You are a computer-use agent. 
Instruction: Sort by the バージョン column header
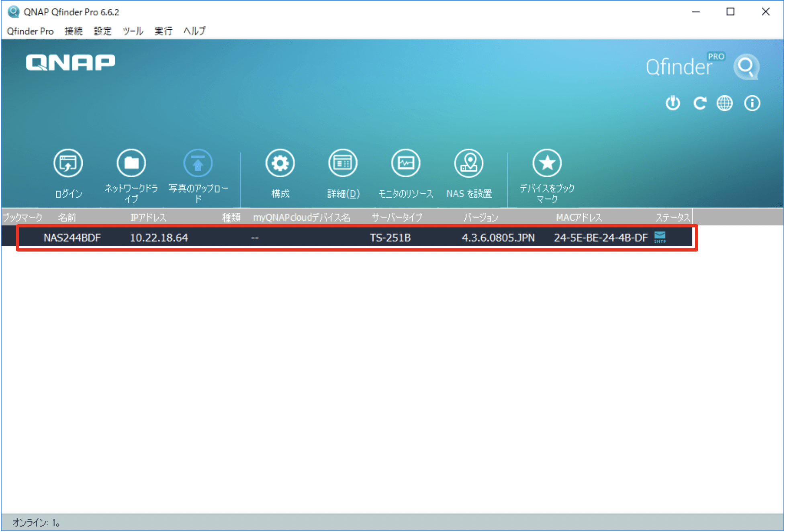pyautogui.click(x=481, y=217)
